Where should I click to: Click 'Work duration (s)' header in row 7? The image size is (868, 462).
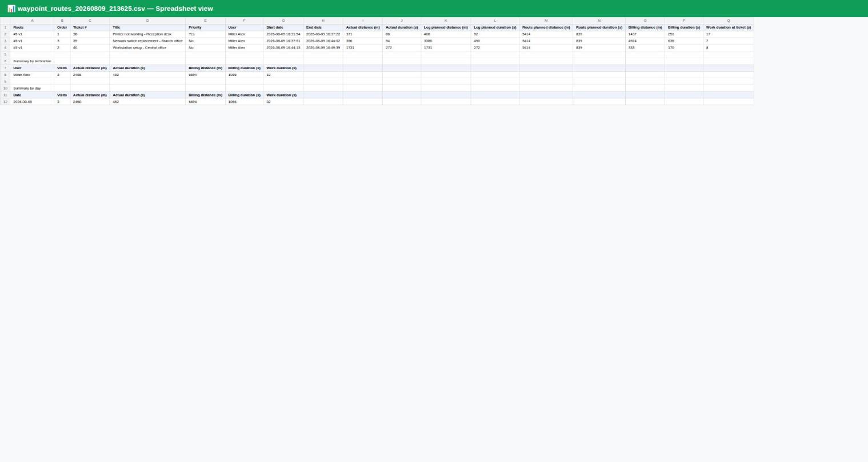click(x=283, y=68)
